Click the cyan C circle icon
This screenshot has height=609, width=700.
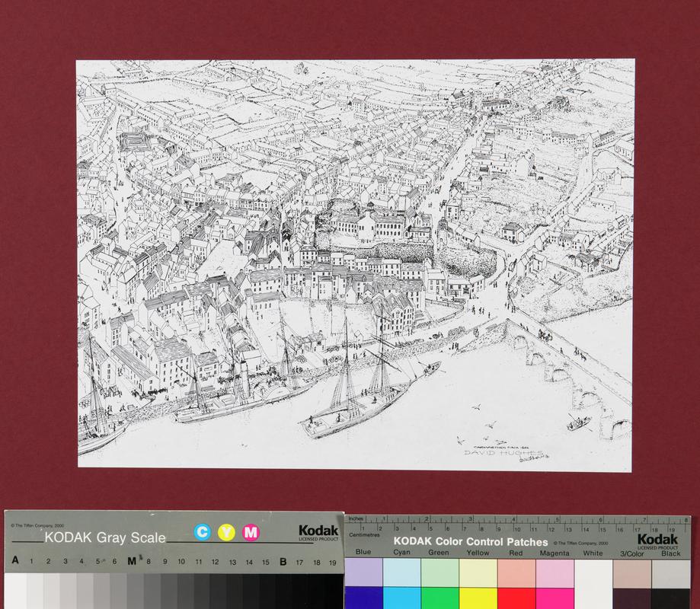202,532
